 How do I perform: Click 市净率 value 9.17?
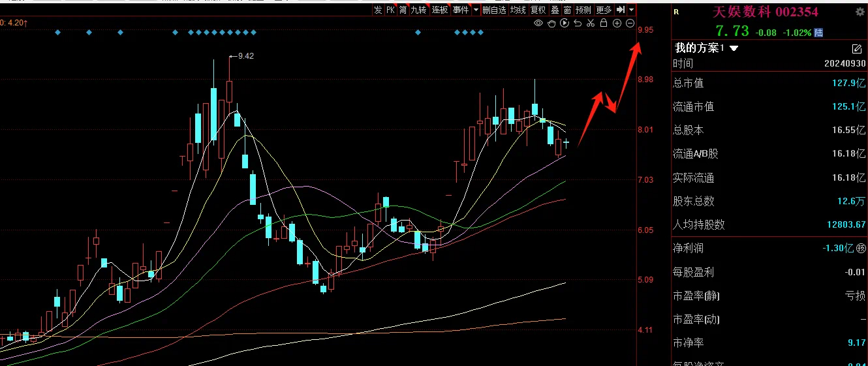click(x=856, y=343)
